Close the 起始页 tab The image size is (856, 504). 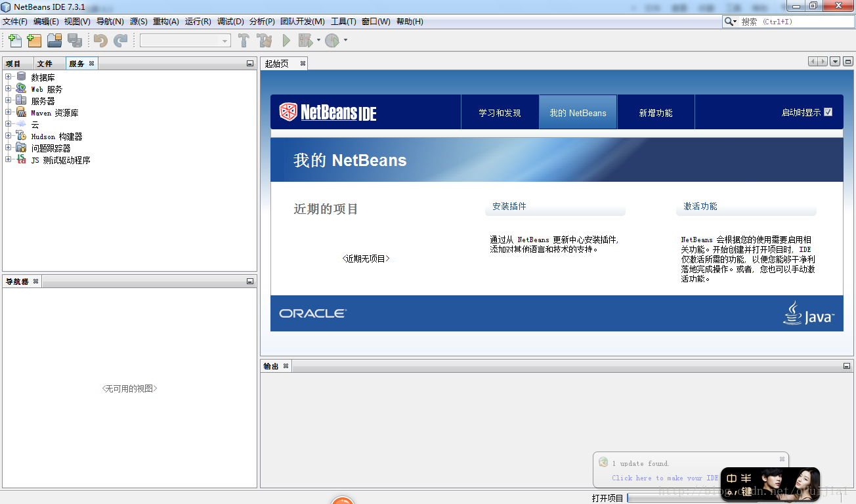[x=303, y=64]
